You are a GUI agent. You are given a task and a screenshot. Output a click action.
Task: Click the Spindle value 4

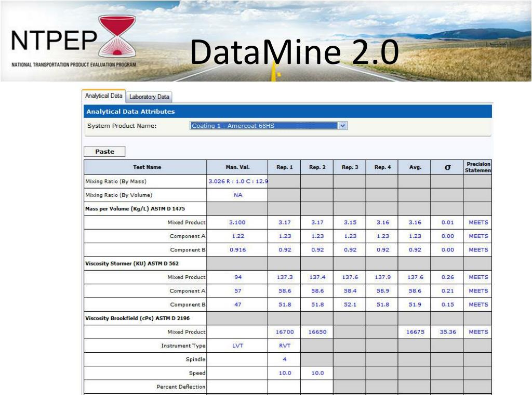click(284, 360)
